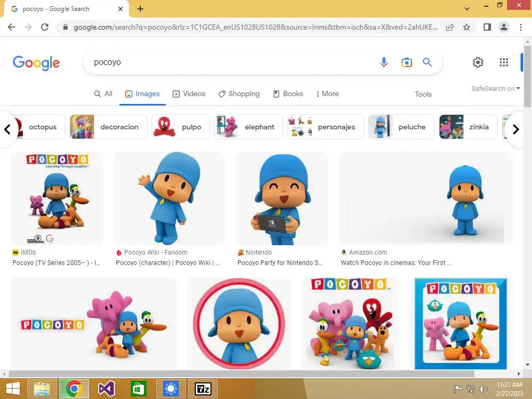
Task: Switch to the Videos tab
Action: click(x=189, y=94)
